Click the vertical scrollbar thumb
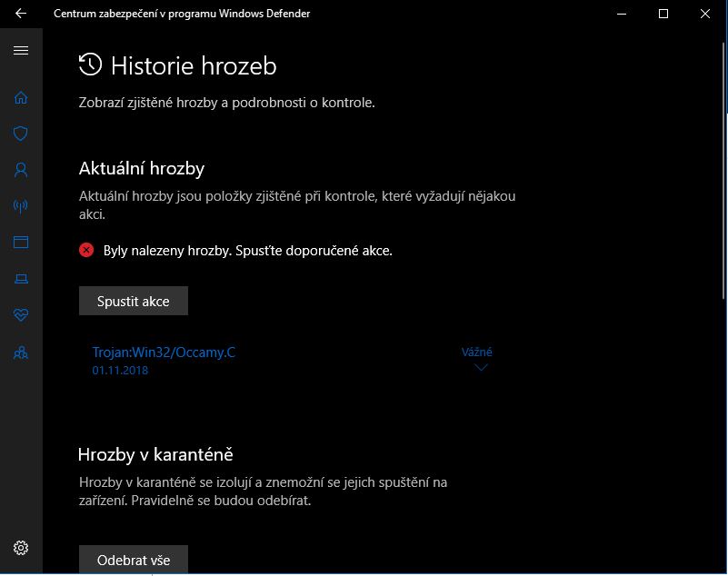This screenshot has height=576, width=728. 724,171
